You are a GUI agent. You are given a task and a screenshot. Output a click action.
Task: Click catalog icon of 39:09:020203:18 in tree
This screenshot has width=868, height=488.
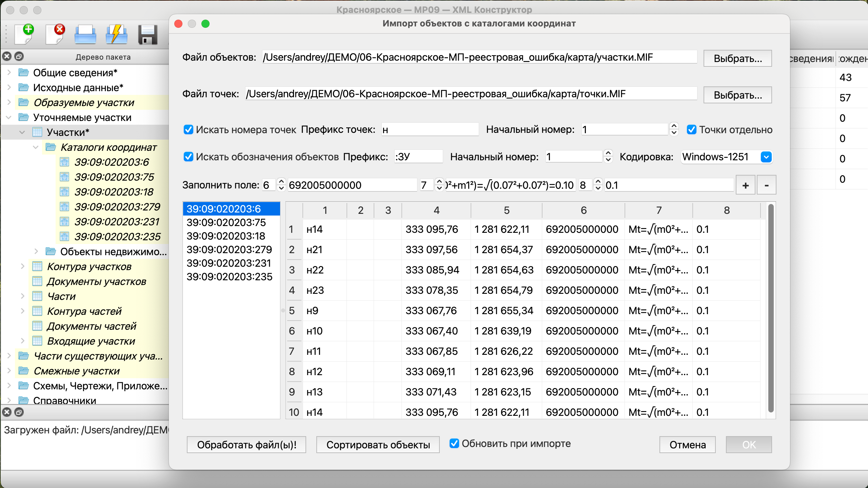click(x=64, y=192)
